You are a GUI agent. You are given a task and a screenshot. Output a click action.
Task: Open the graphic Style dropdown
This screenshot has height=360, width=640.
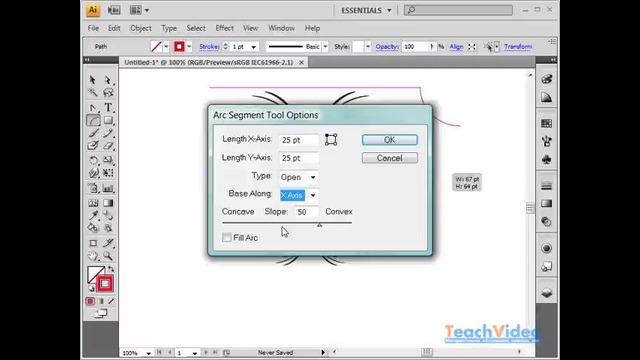[x=368, y=47]
